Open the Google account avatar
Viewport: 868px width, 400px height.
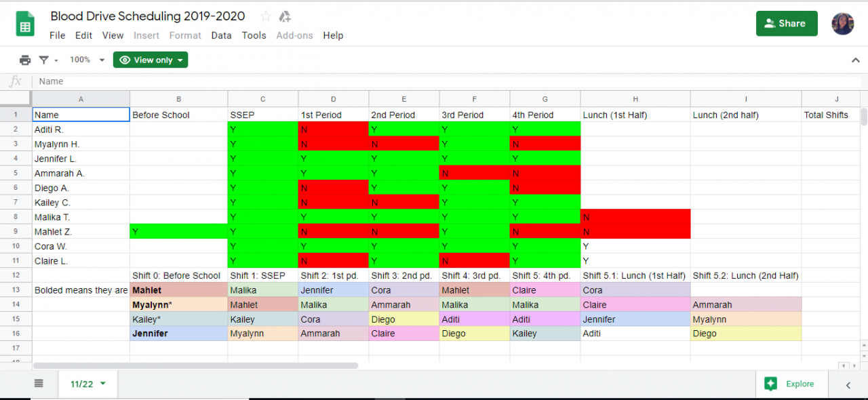843,24
